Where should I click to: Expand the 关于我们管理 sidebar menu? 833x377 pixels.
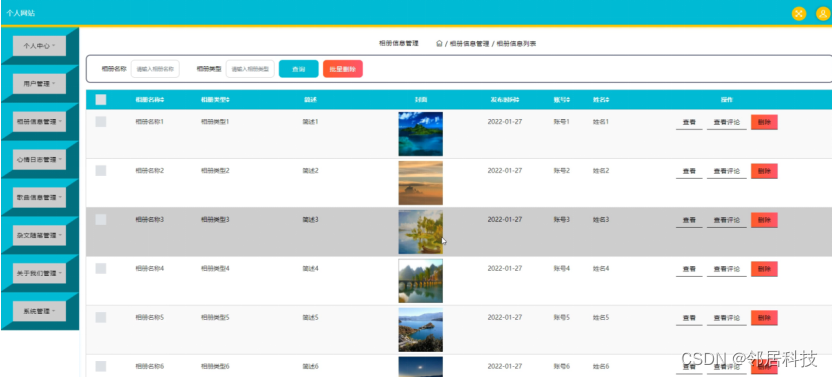[x=39, y=273]
